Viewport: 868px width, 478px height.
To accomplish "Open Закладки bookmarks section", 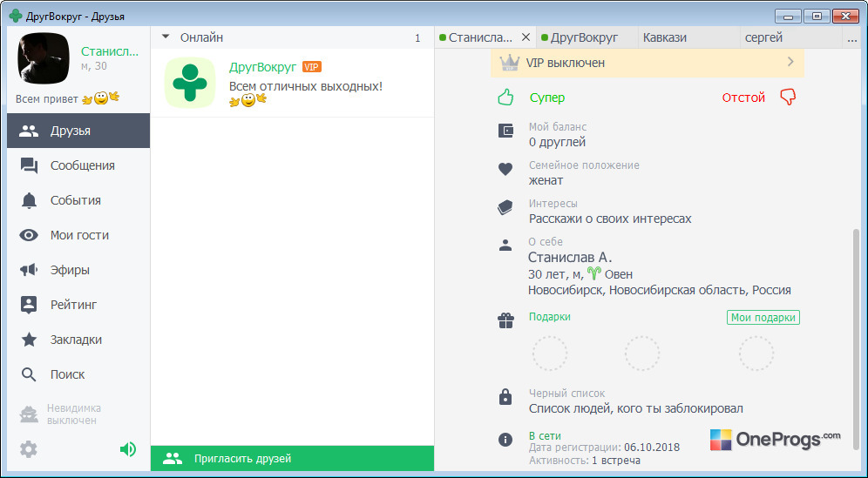I will (78, 340).
